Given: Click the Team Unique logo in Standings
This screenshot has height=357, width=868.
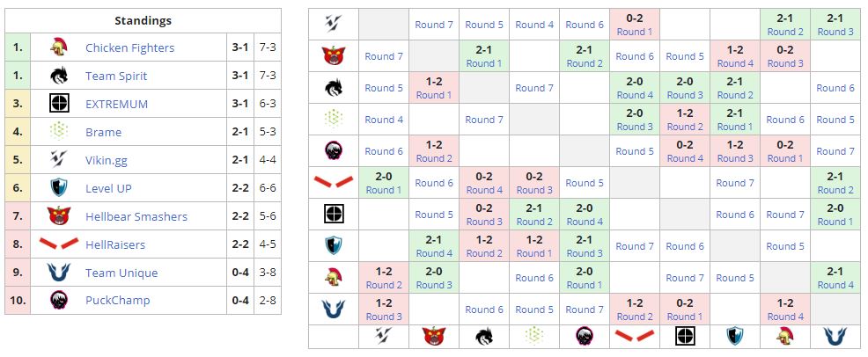Looking at the screenshot, I should [x=59, y=273].
